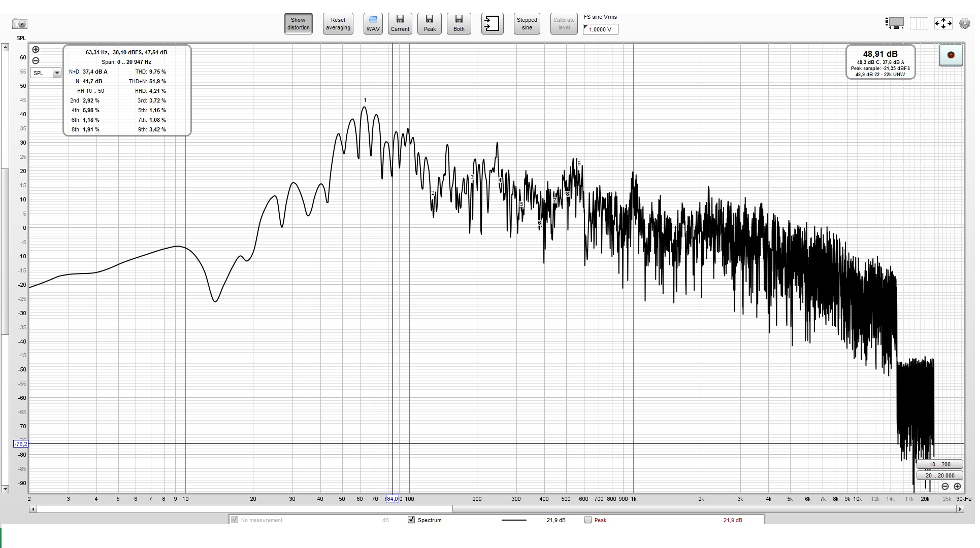The image size is (980, 548).
Task: Enable the Peak trace checkbox
Action: [x=588, y=520]
